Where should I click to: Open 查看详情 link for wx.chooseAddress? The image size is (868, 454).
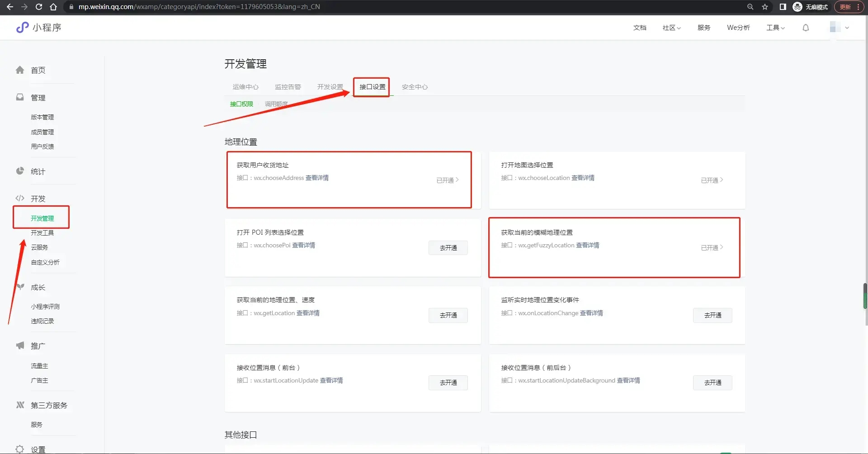pos(317,178)
